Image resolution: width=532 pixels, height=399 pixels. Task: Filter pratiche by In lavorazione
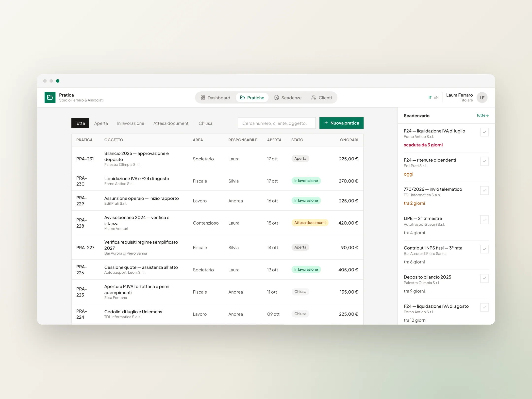tap(131, 123)
